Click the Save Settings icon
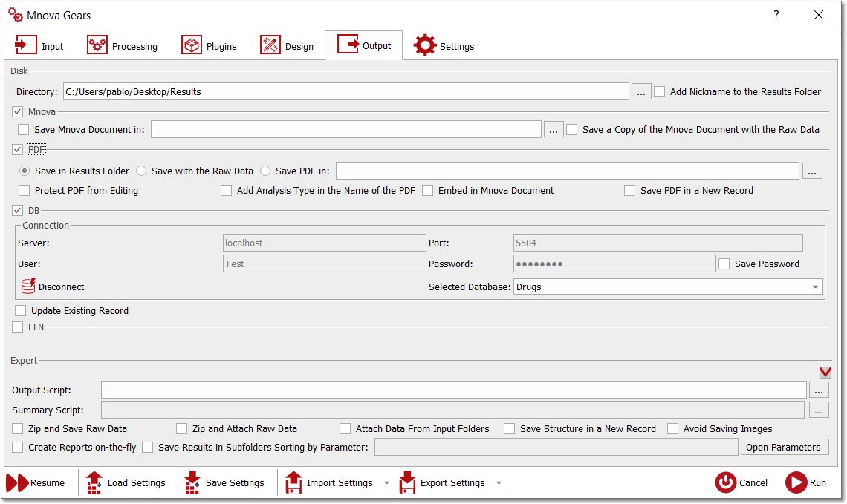Screen dimensions: 847x504 click(192, 483)
